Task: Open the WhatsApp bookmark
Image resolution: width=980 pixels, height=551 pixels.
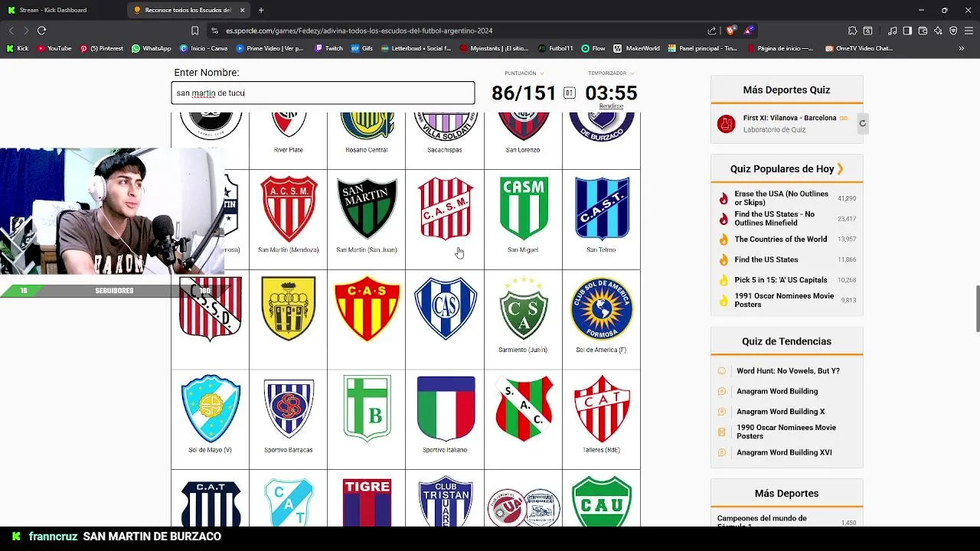Action: [151, 48]
